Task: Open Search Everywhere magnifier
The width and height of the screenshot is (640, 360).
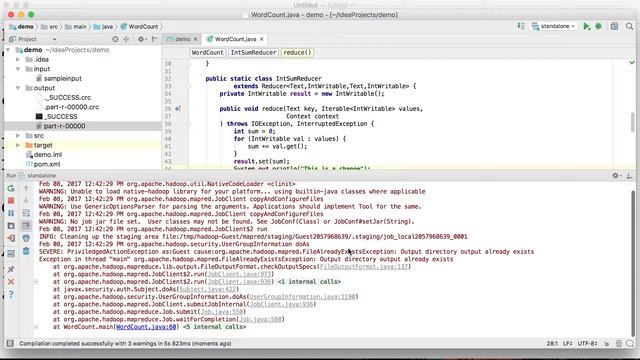Action: 629,26
